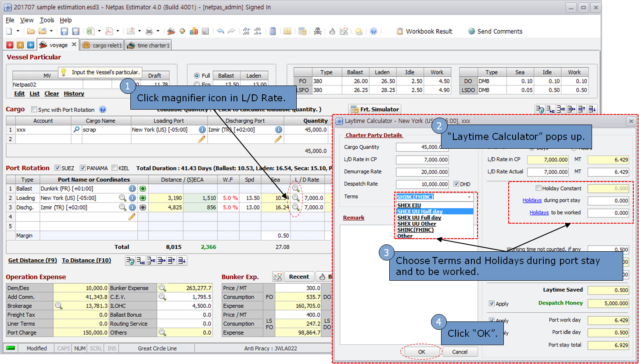The image size is (639, 364).
Task: Click the Save floppy disk icon
Action: (x=64, y=31)
